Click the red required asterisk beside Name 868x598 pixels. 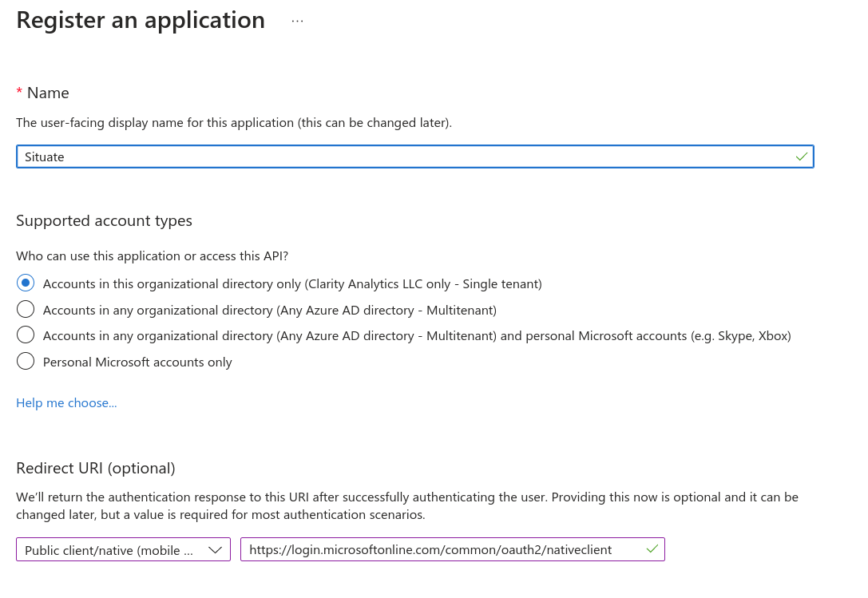19,93
